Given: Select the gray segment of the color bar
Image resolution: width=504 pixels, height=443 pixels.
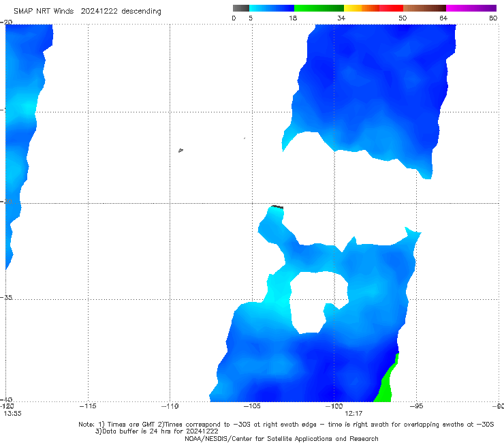Looking at the screenshot, I should (x=241, y=8).
